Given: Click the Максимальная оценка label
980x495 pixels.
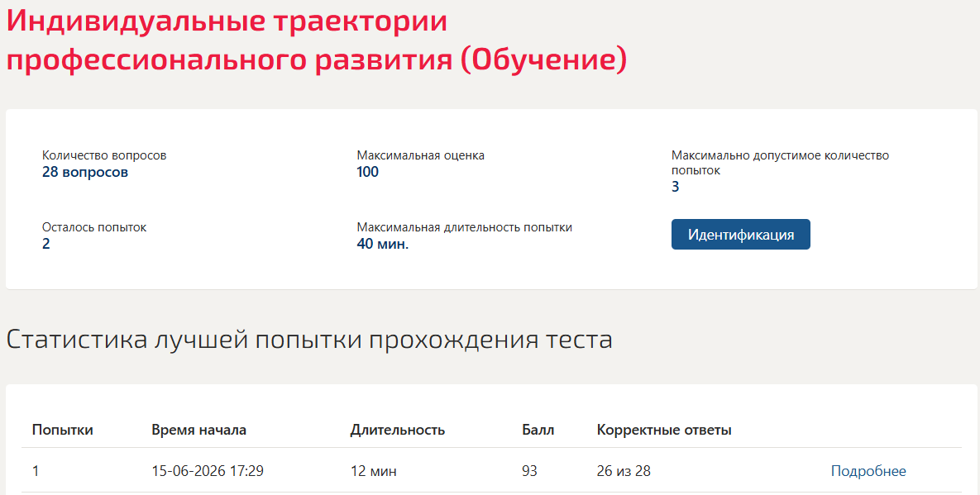Looking at the screenshot, I should [421, 155].
